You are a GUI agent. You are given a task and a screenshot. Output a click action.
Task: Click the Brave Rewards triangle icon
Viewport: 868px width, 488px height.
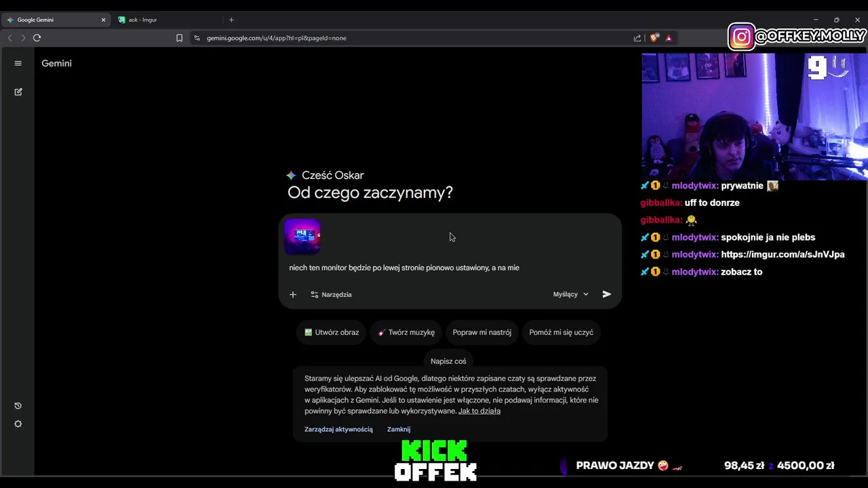click(669, 38)
